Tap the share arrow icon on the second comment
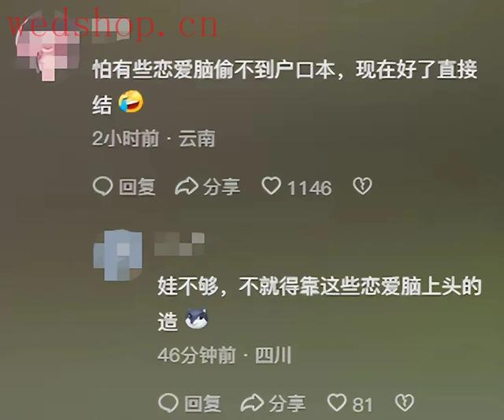This screenshot has height=420, width=504. (x=252, y=403)
